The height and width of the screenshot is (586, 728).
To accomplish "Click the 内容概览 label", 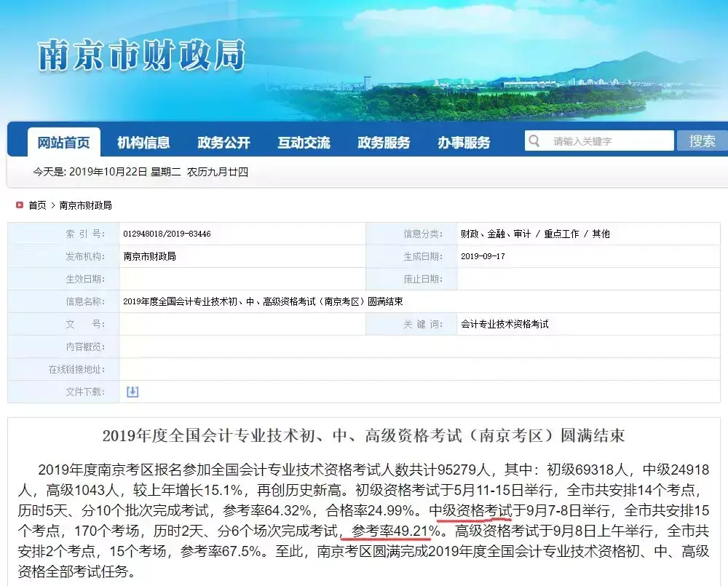I will point(85,347).
